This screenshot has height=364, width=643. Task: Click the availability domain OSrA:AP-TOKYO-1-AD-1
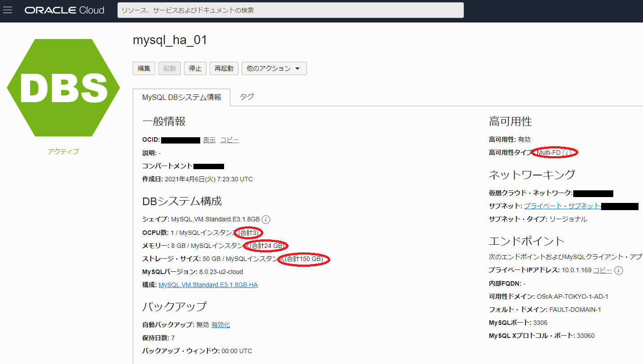click(573, 297)
